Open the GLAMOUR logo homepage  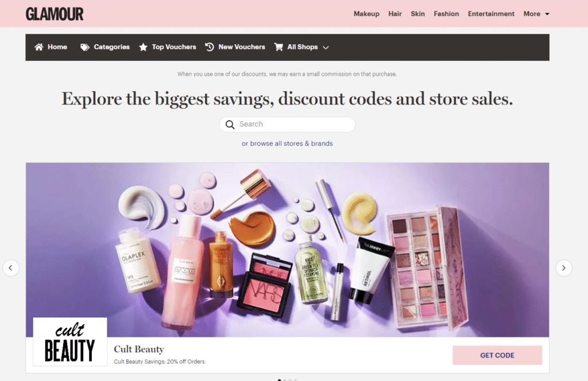[x=55, y=14]
